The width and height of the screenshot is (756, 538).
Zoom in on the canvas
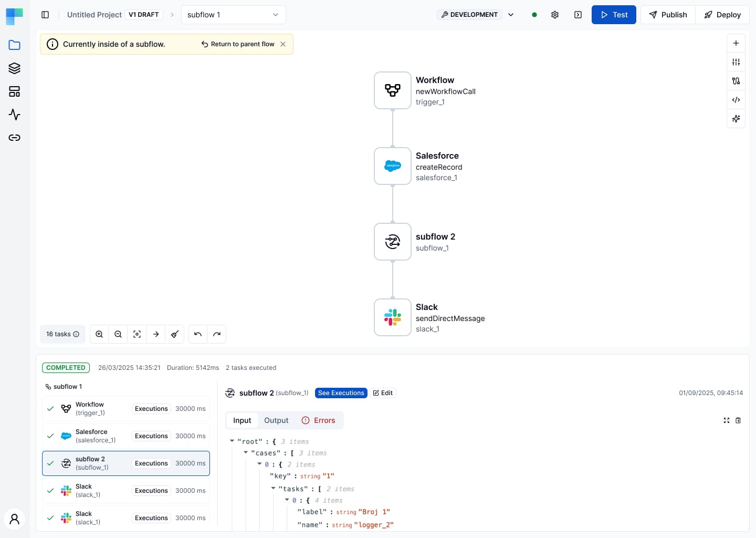pos(99,334)
